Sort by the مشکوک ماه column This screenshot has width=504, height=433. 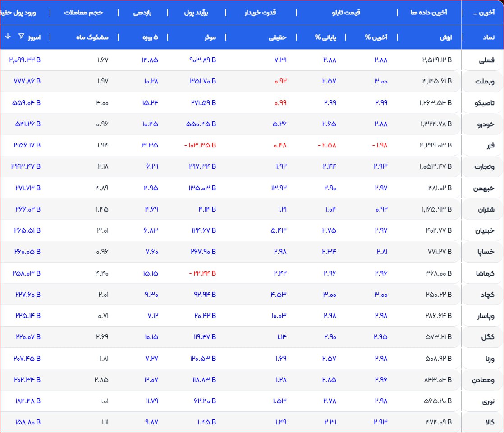tap(92, 37)
